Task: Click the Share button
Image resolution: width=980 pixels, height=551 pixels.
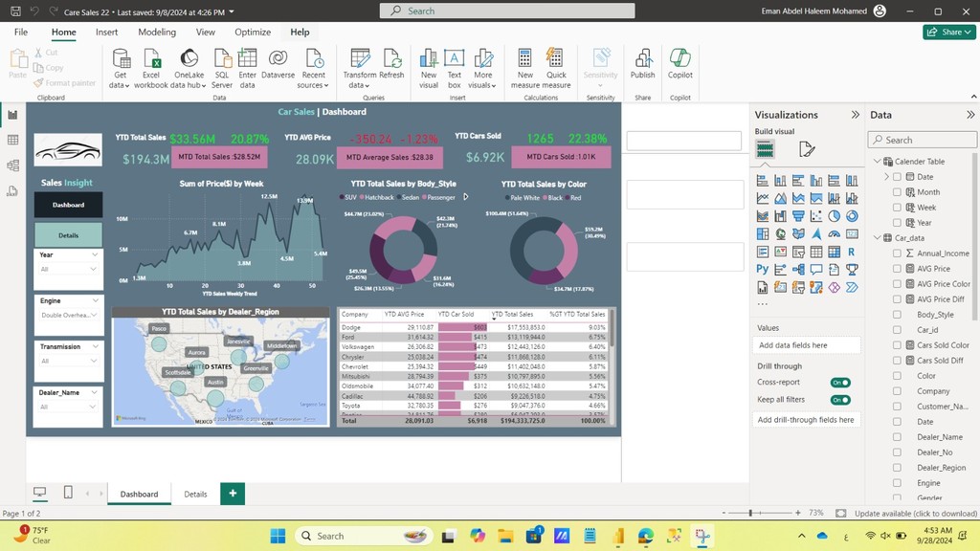Action: point(948,32)
